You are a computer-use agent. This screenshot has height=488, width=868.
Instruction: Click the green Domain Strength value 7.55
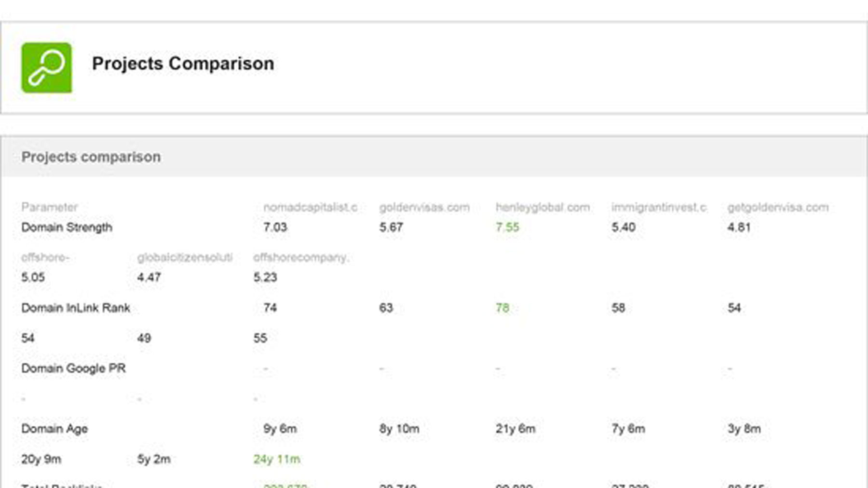pyautogui.click(x=507, y=227)
